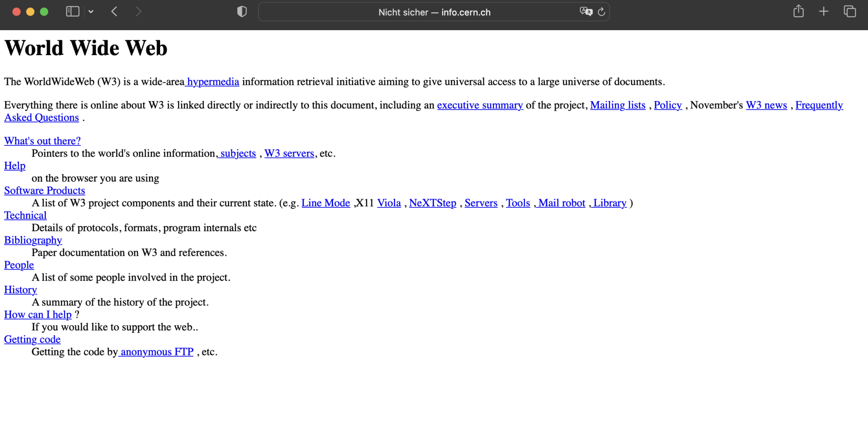Go back with the back arrow
The image size is (868, 430).
click(114, 11)
